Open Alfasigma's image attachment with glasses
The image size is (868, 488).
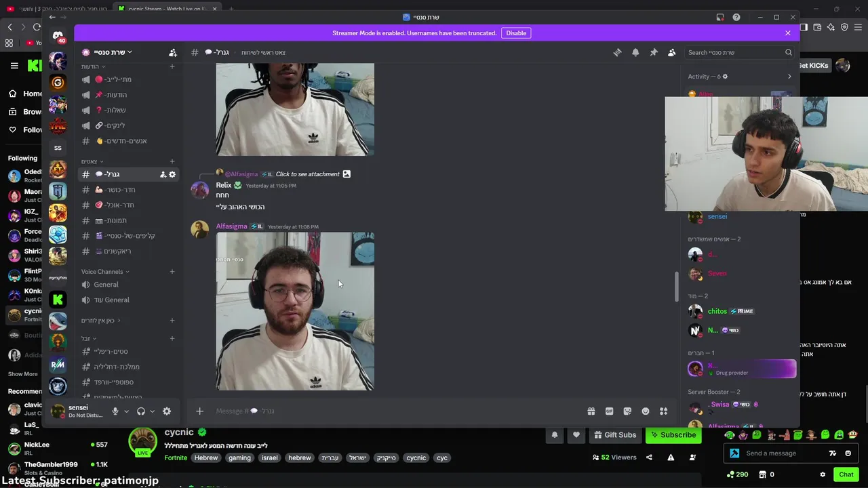[295, 311]
